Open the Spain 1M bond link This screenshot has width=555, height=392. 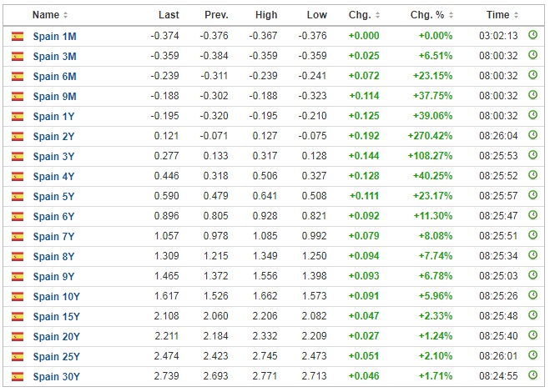54,37
